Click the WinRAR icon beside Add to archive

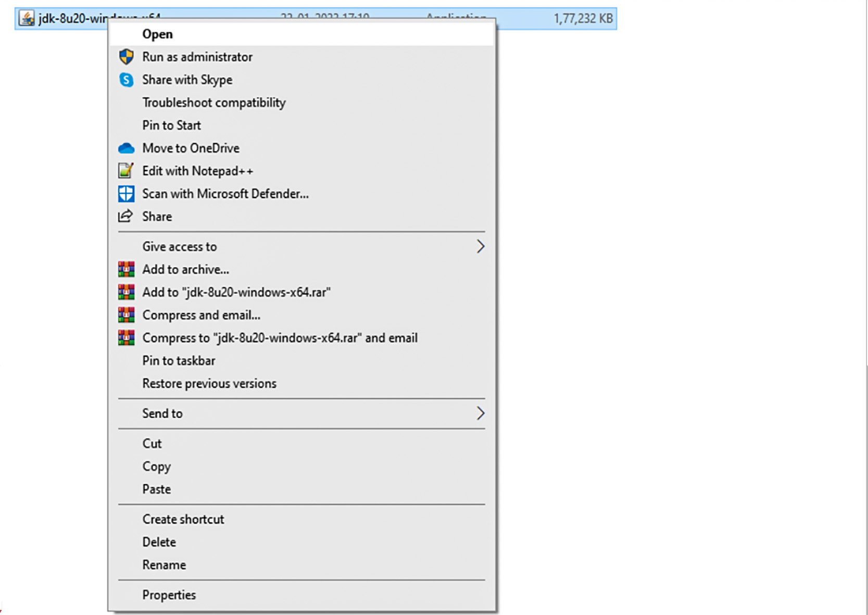(126, 269)
